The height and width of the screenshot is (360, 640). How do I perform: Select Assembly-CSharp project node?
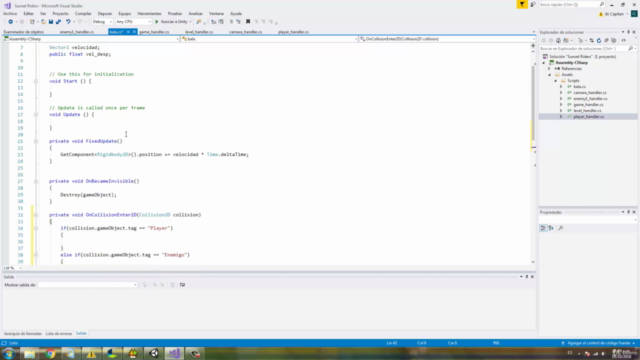tap(571, 63)
